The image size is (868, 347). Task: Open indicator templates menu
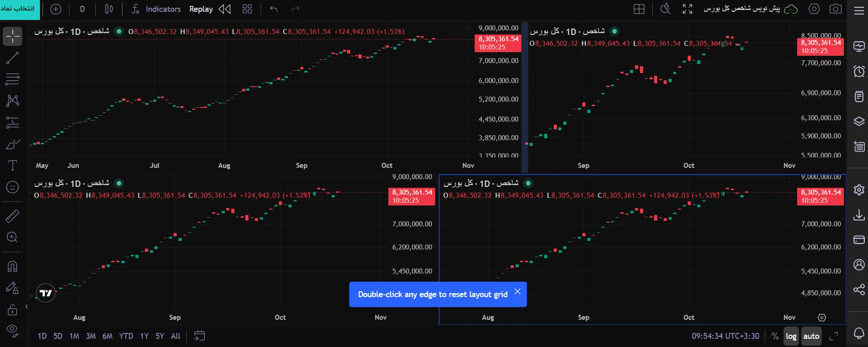[x=247, y=9]
